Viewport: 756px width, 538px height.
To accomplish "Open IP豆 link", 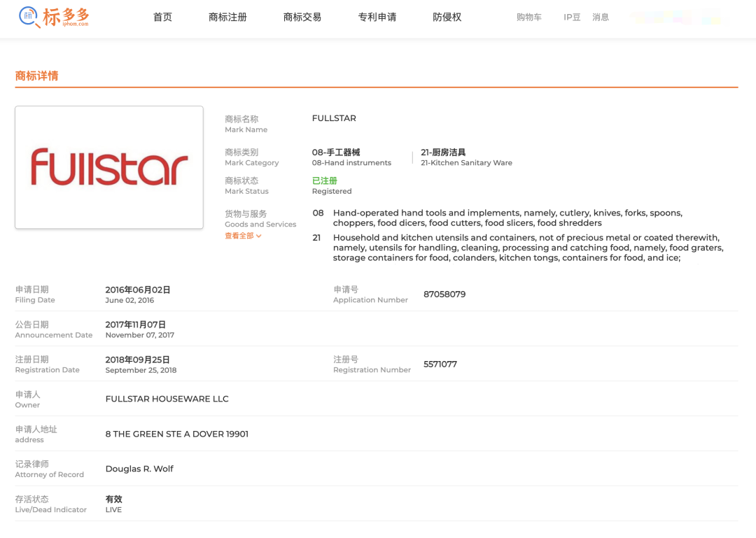I will click(x=572, y=17).
